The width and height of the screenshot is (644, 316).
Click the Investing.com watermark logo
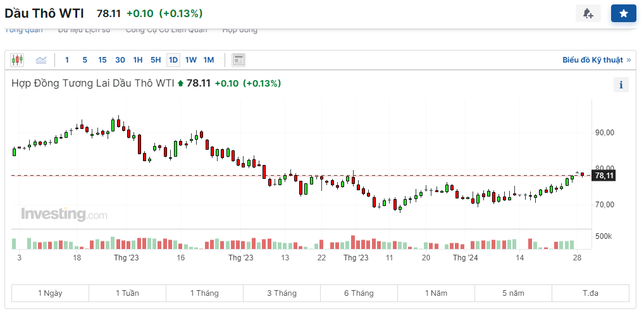64,215
